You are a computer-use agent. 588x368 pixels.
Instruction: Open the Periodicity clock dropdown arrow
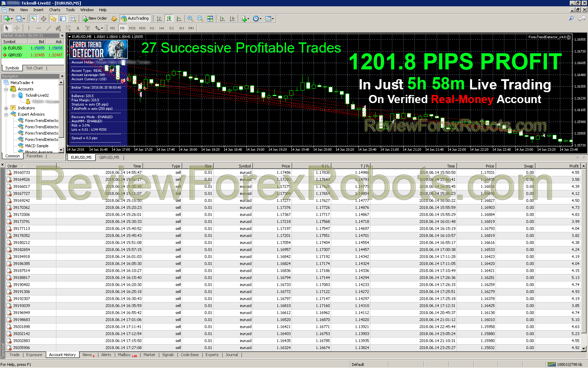click(x=260, y=19)
